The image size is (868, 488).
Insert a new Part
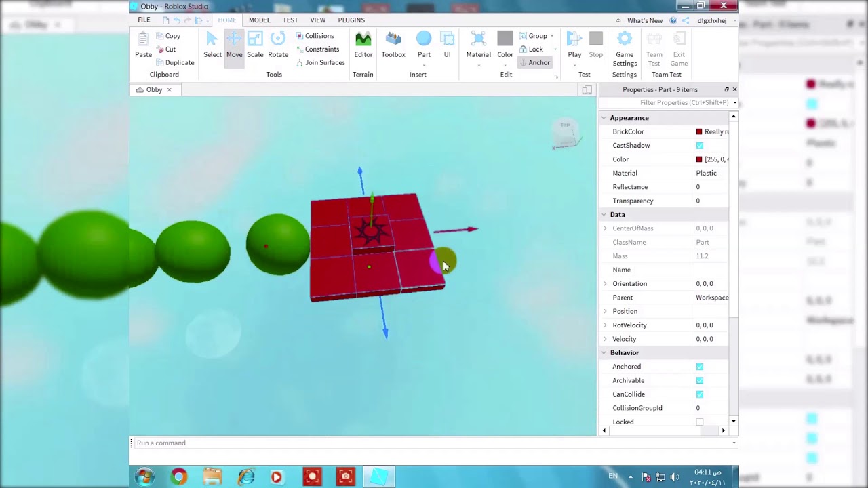tap(424, 45)
